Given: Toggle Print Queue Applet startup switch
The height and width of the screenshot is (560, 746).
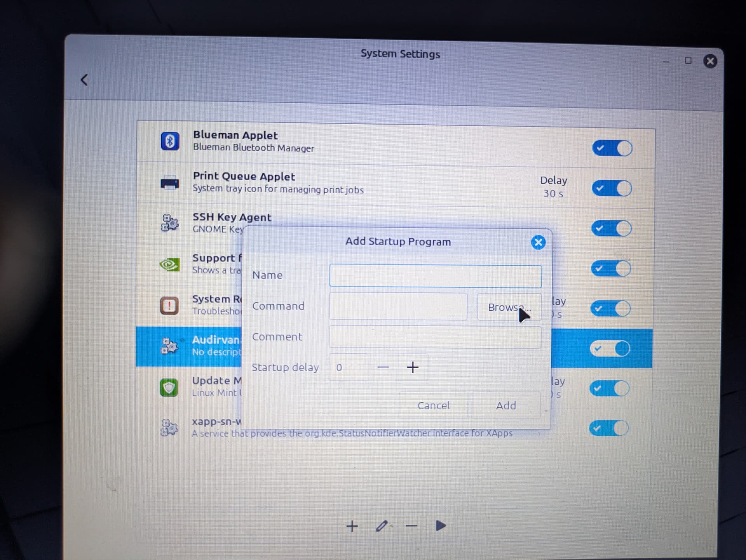Looking at the screenshot, I should click(612, 188).
